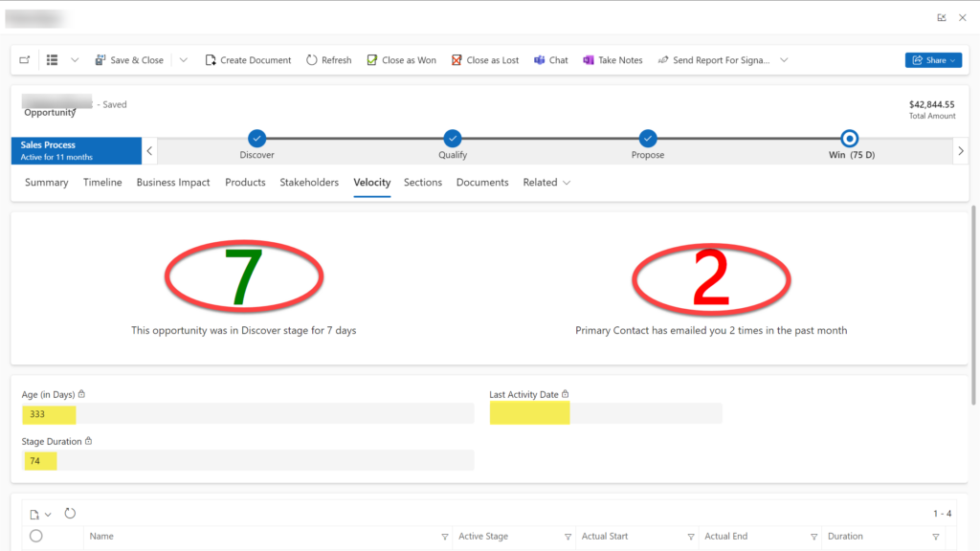Click new record page icon in subgrid

point(34,515)
